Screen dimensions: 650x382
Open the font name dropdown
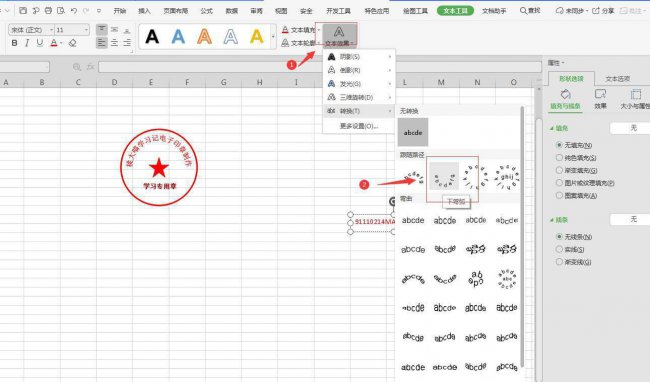(51, 30)
